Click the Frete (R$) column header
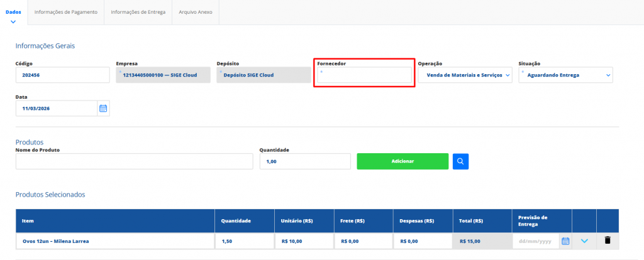This screenshot has width=644, height=260. (x=364, y=220)
